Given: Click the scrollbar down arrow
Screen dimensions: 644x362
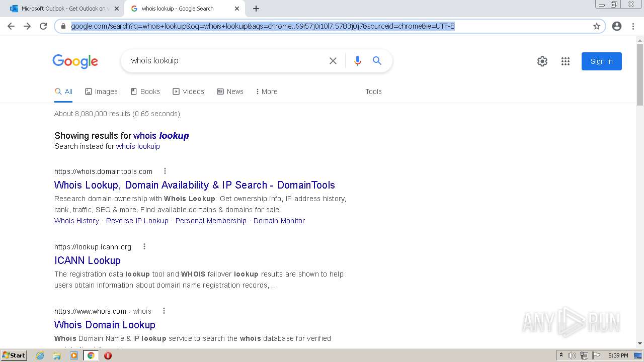Looking at the screenshot, I should [640, 343].
